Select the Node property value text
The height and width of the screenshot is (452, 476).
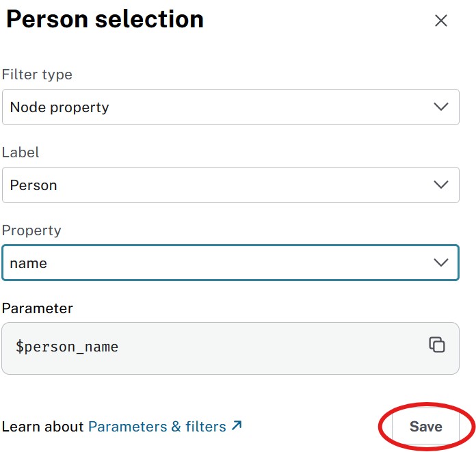[59, 107]
